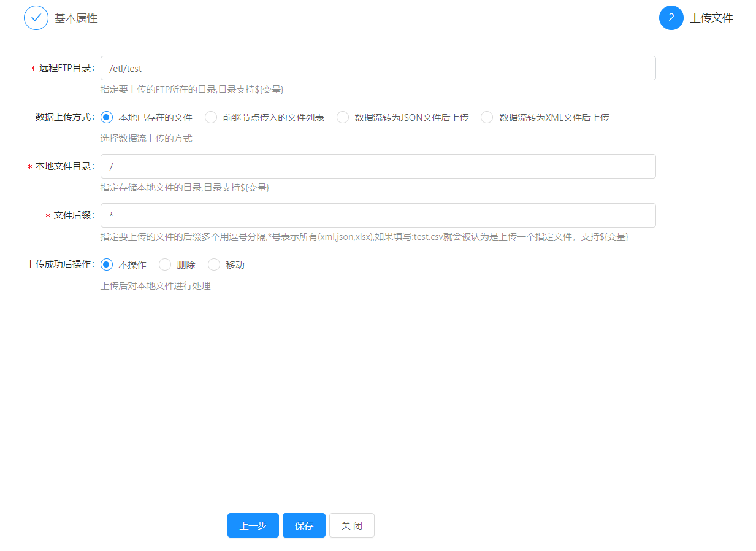Click the step 2 circle icon
Viewport: 756px width, 551px height.
click(x=671, y=18)
